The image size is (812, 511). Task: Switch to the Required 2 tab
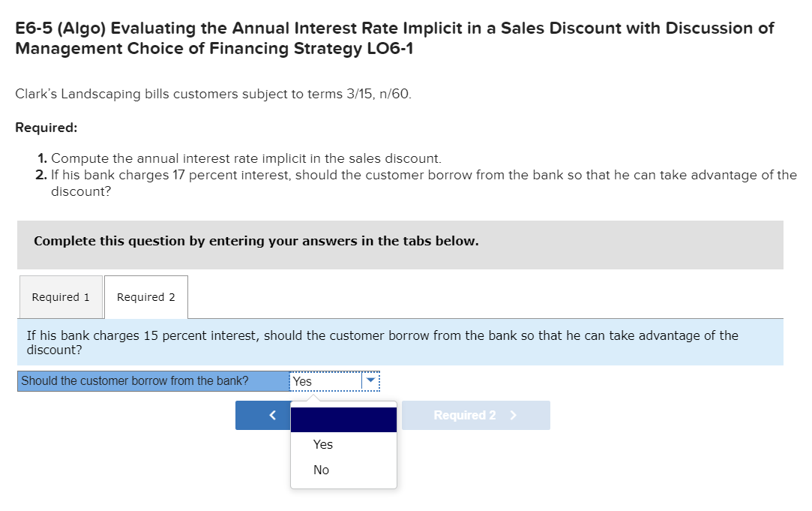(145, 297)
